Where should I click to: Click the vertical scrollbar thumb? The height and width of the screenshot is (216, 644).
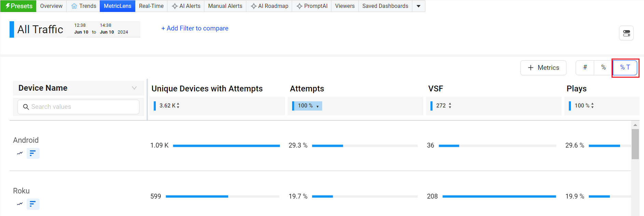[635, 144]
